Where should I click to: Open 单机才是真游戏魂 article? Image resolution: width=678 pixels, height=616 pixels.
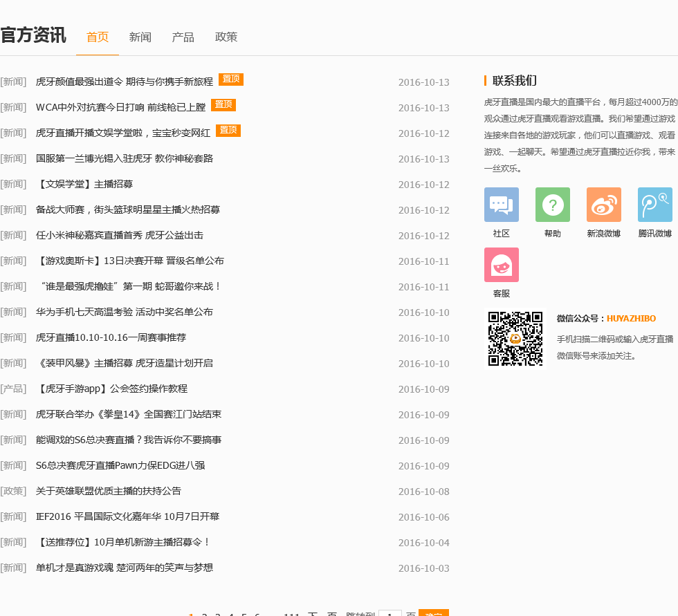[125, 568]
